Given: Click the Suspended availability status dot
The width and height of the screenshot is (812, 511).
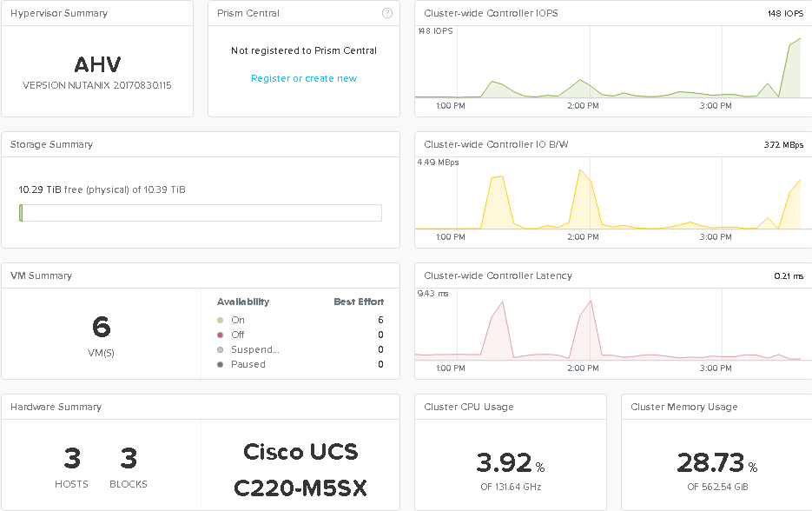Looking at the screenshot, I should click(x=221, y=349).
